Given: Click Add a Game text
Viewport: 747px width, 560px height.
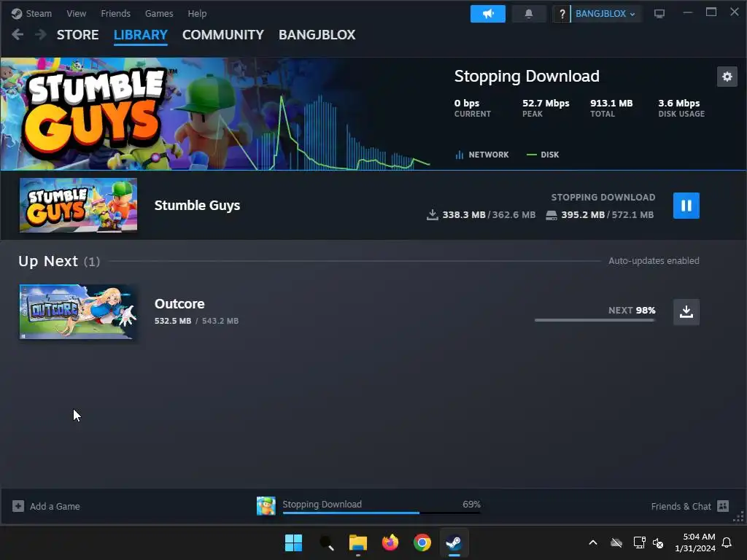Looking at the screenshot, I should [55, 506].
